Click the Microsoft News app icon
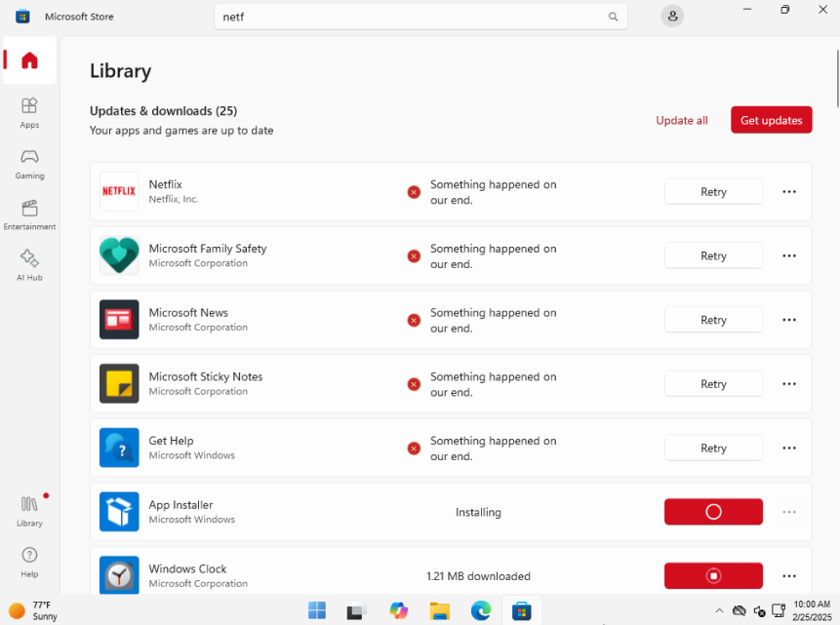 119,319
